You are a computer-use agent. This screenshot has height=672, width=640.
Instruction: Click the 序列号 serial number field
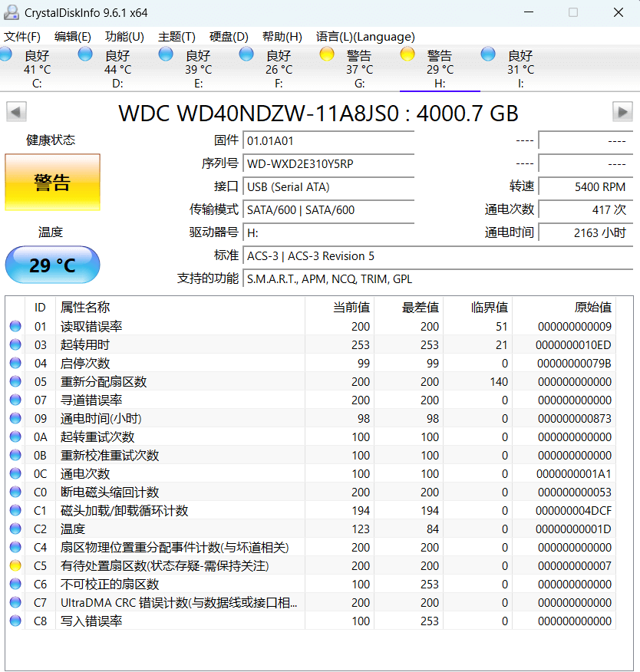(328, 164)
